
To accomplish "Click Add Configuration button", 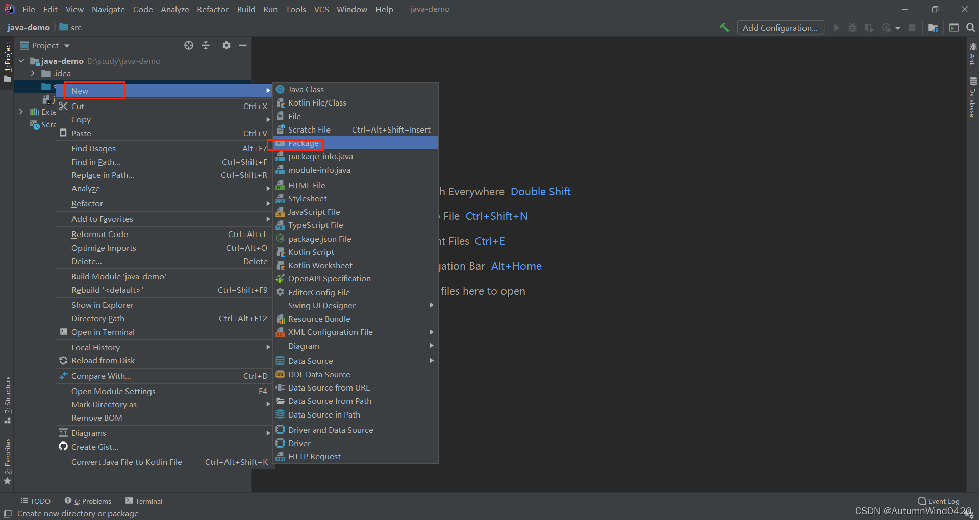I will (x=780, y=28).
